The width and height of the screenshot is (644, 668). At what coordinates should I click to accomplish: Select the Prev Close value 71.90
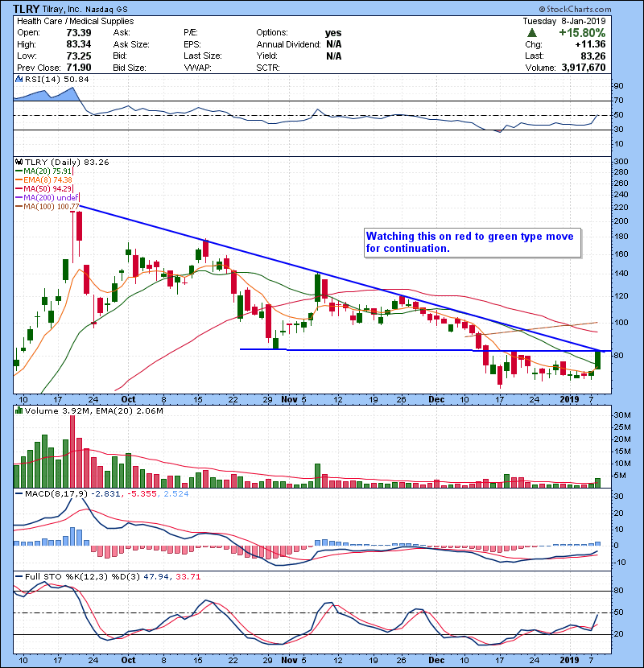coord(79,68)
